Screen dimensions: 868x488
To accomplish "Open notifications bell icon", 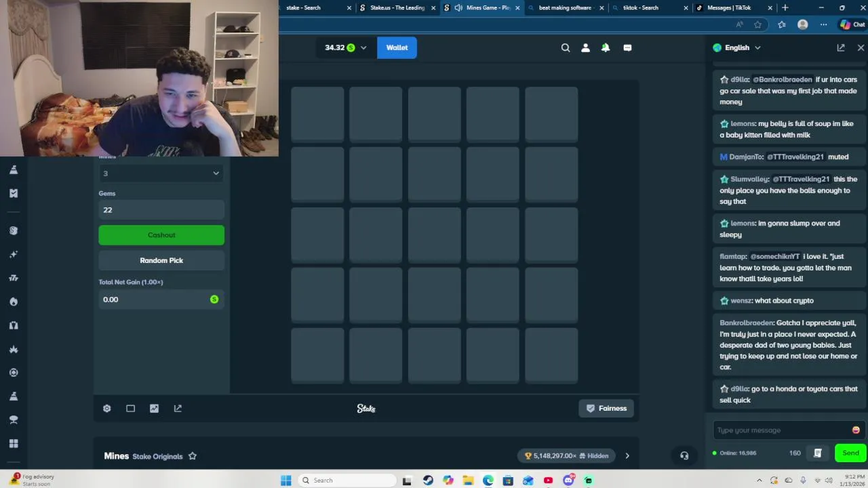I will pyautogui.click(x=606, y=47).
